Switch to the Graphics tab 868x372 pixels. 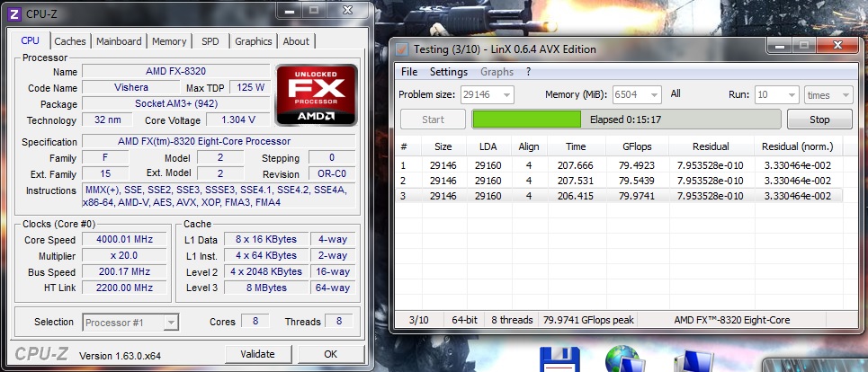[253, 41]
